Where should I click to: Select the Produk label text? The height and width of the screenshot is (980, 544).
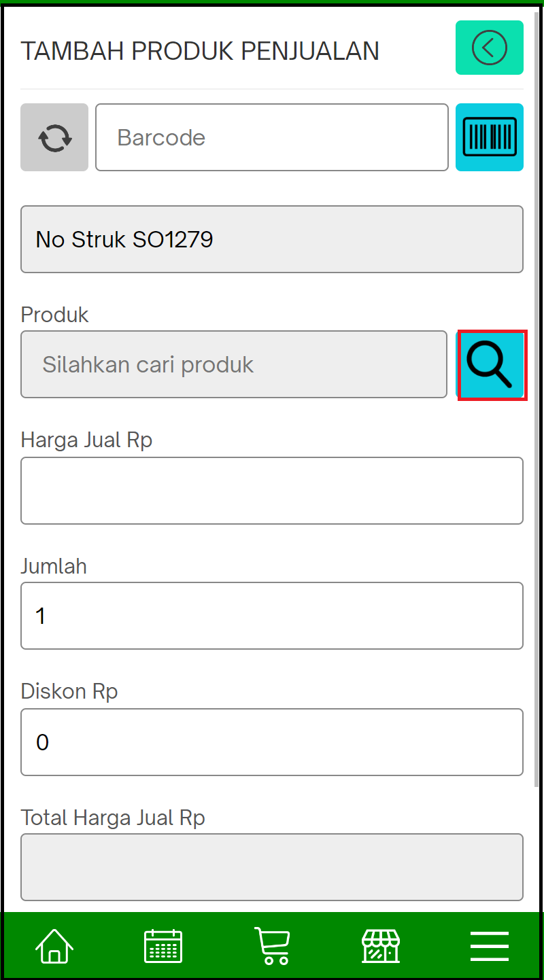click(x=54, y=315)
